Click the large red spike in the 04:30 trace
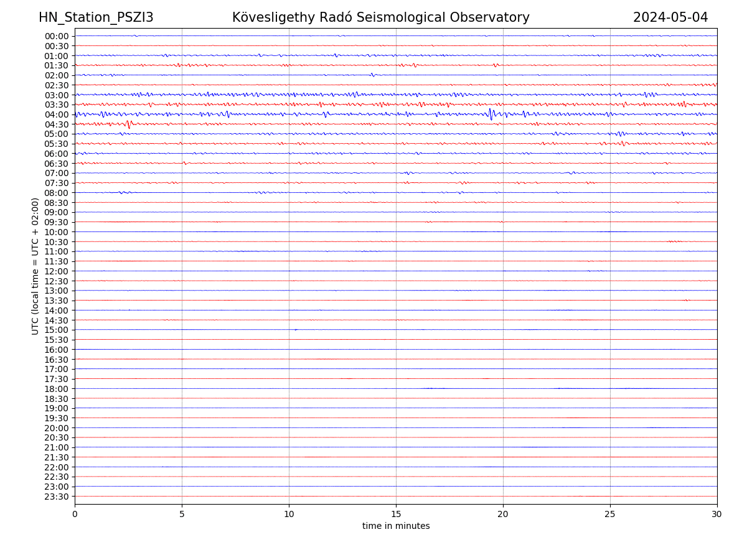The width and height of the screenshot is (747, 560). coord(129,124)
